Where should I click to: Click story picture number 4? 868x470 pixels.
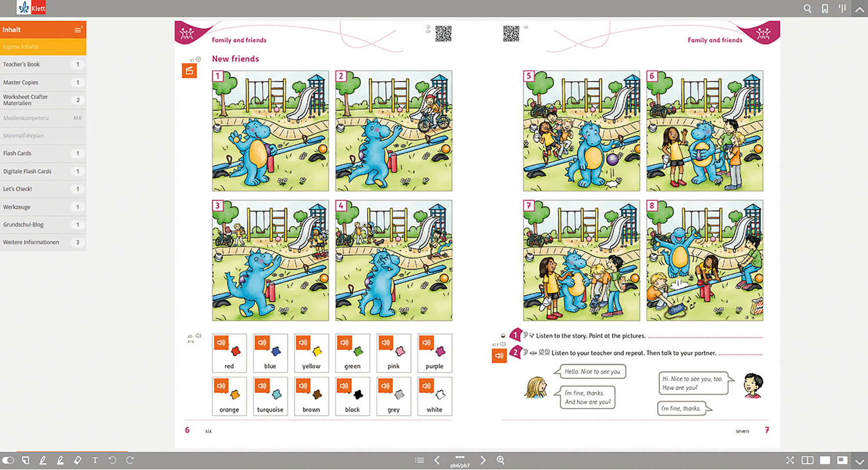coord(394,260)
